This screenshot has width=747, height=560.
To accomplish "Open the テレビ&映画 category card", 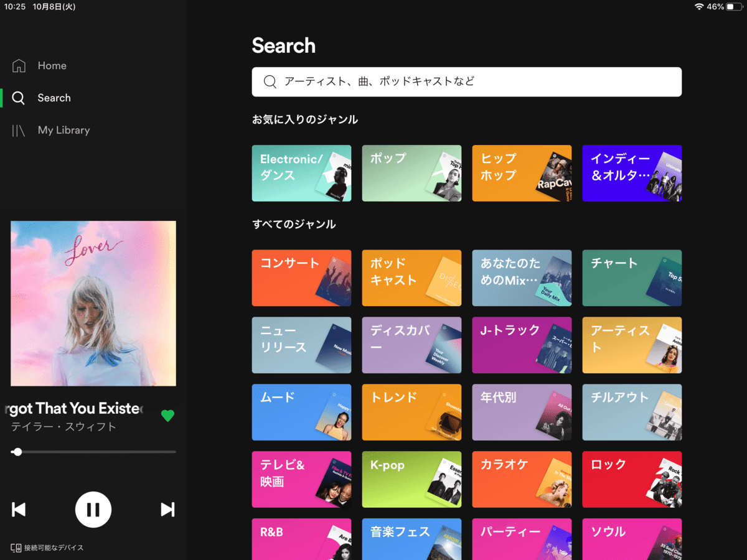I will (301, 480).
